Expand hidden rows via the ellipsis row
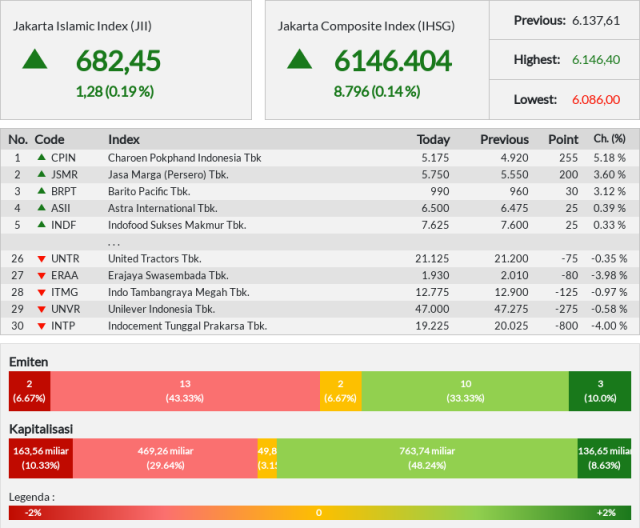Screen dimensions: 640x528 tap(114, 242)
